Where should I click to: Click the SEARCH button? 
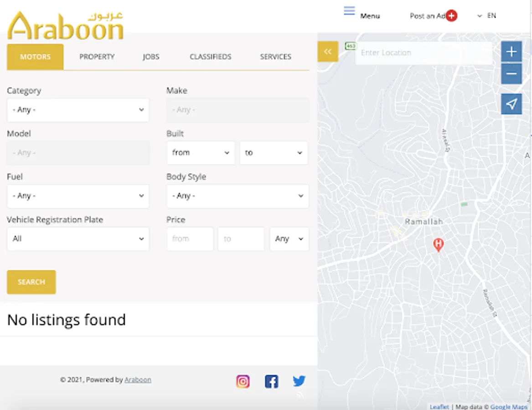click(x=31, y=282)
